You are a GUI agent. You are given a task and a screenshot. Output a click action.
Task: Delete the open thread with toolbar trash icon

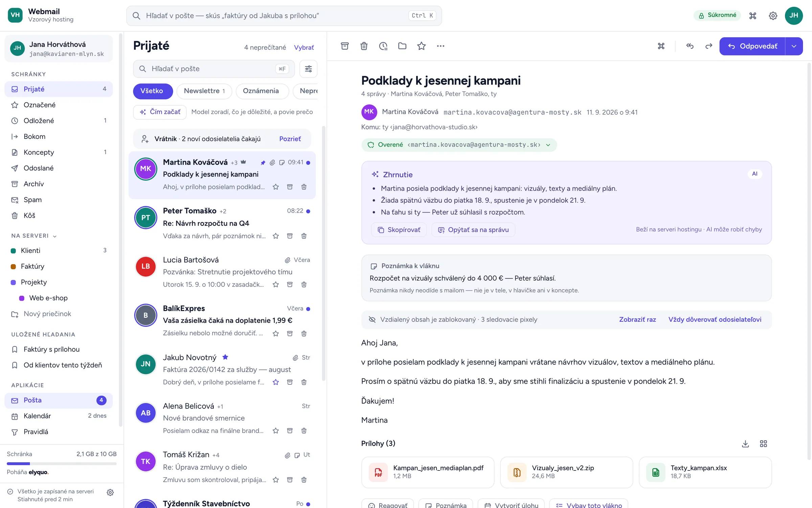tap(364, 46)
